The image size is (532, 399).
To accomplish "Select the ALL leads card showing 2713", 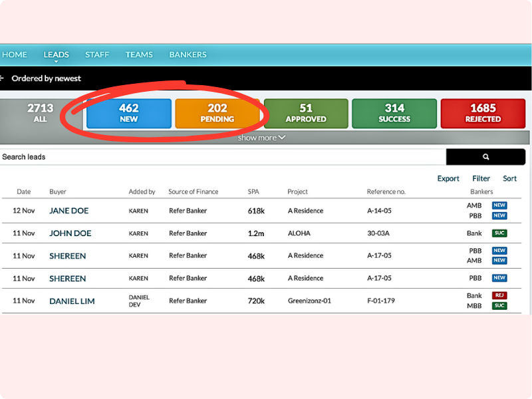I will coord(40,113).
